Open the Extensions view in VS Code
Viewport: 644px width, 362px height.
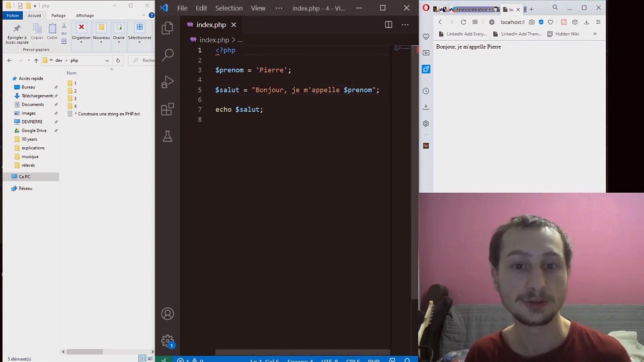click(x=168, y=109)
